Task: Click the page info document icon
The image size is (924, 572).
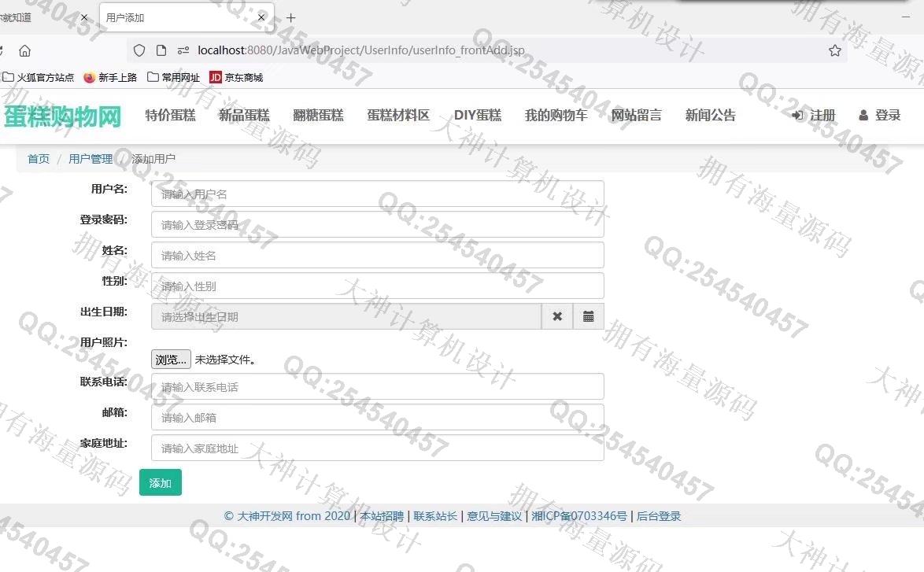Action: 161,50
